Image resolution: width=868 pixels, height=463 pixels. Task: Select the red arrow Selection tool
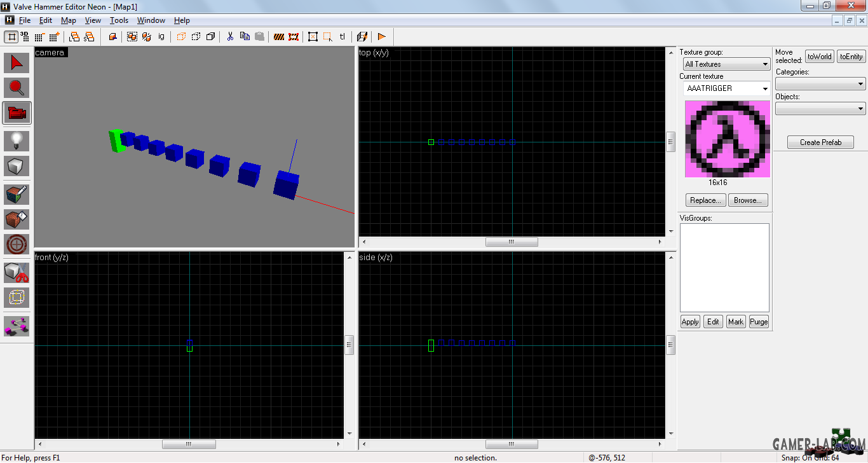[x=17, y=63]
